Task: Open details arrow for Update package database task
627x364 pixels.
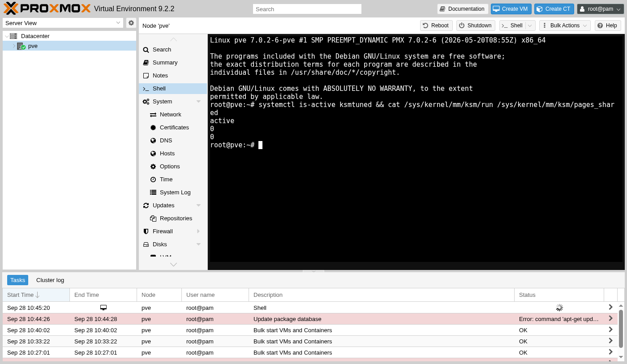Action: [x=610, y=318]
